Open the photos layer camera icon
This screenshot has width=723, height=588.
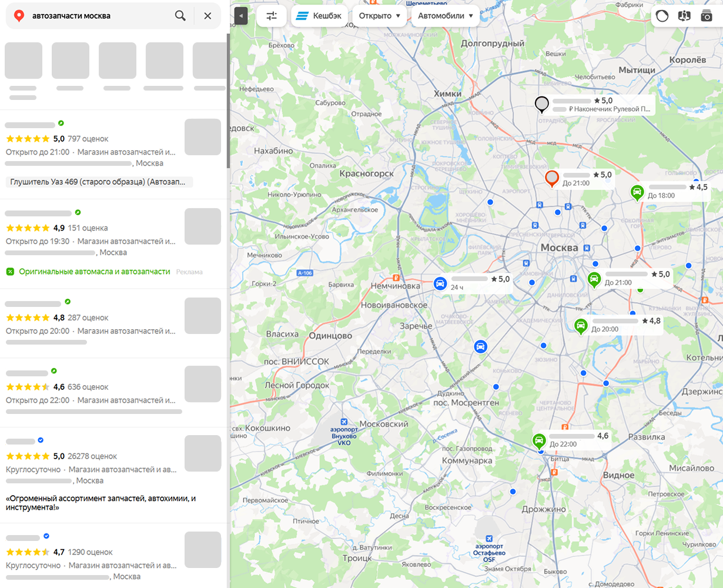707,16
